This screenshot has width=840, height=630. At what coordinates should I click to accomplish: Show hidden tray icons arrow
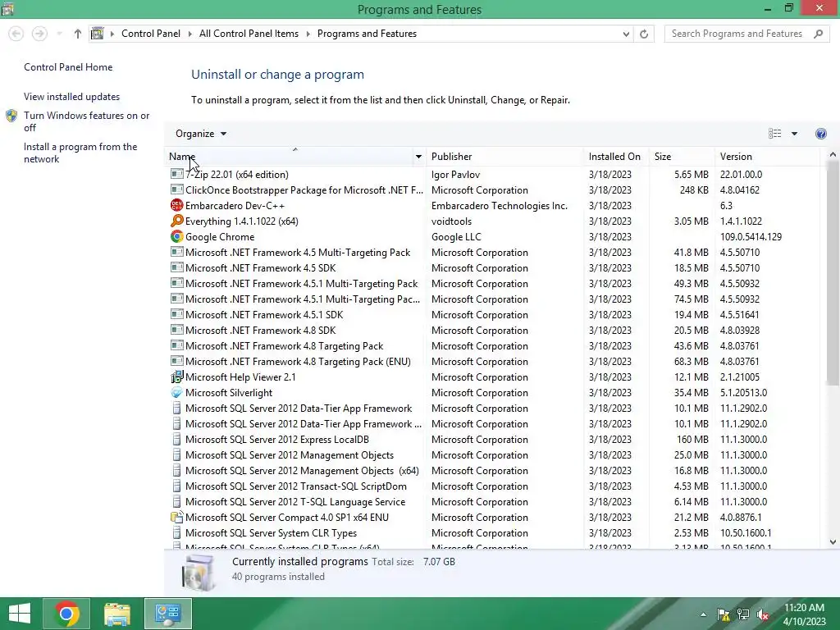[703, 614]
